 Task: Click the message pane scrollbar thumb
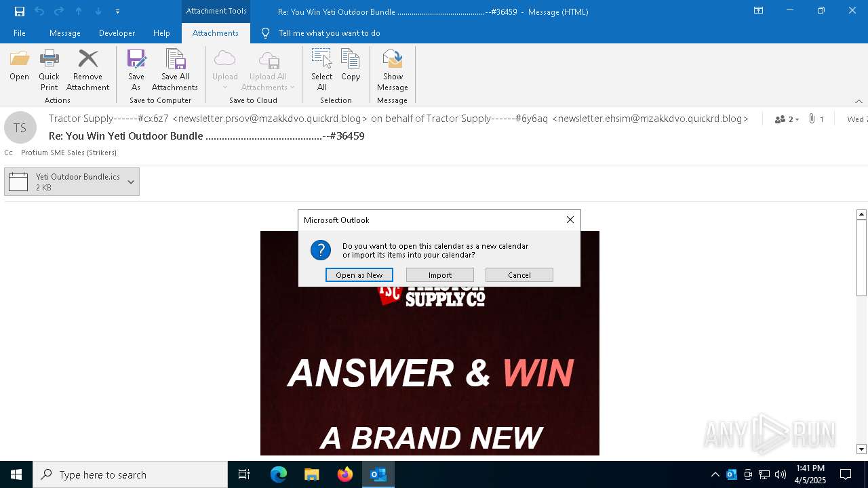click(861, 258)
